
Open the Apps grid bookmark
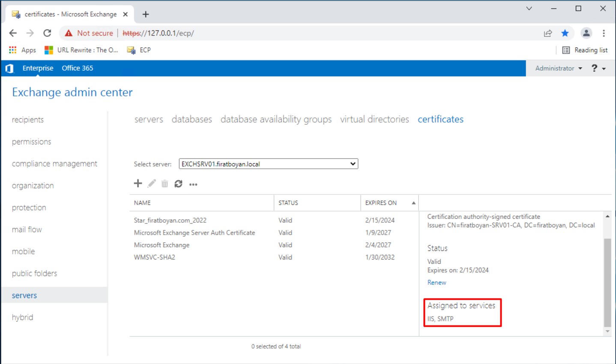22,50
